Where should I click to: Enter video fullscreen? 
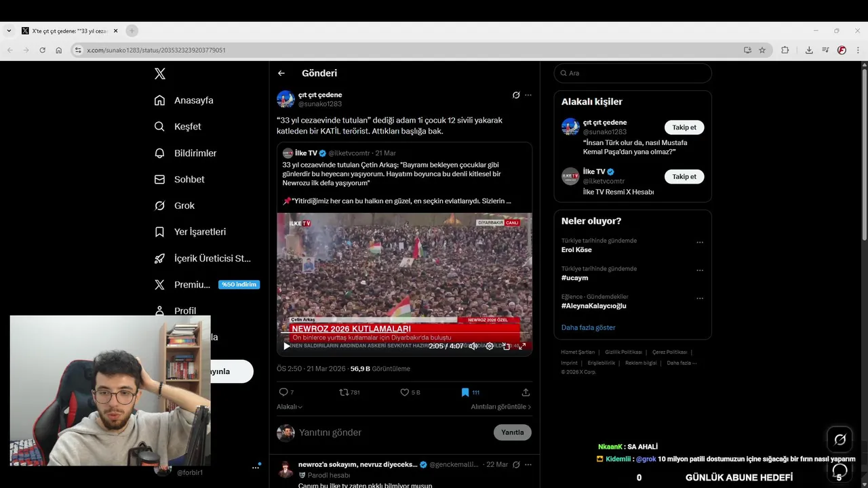coord(522,346)
